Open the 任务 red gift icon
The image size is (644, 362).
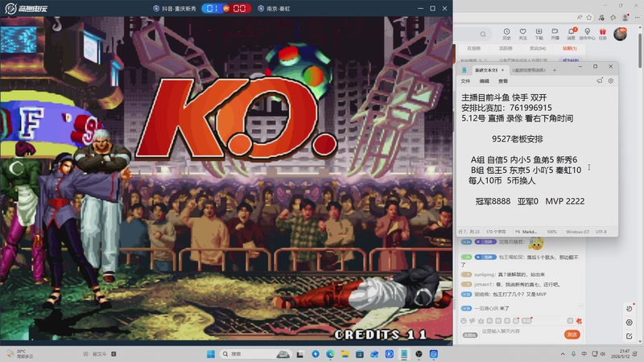pyautogui.click(x=602, y=34)
